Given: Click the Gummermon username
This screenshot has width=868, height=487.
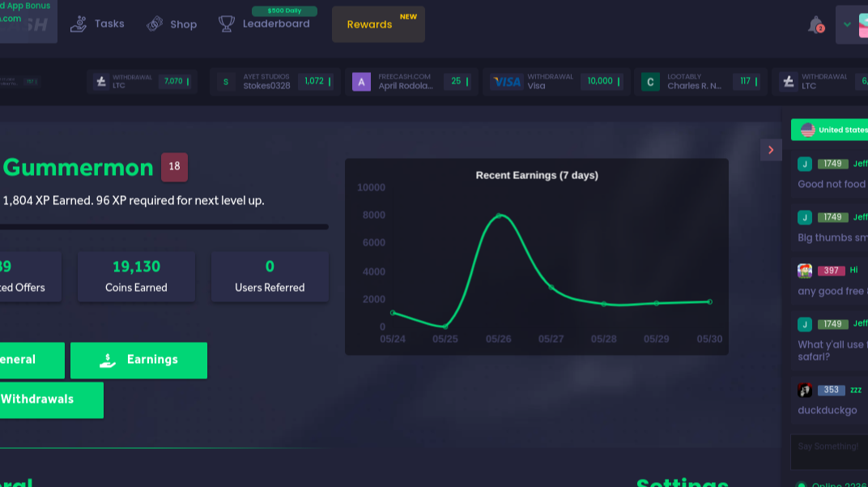Looking at the screenshot, I should [x=78, y=167].
